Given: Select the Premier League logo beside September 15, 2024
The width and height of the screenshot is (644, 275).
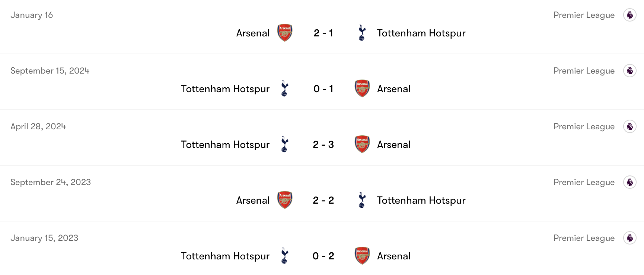Looking at the screenshot, I should [630, 71].
